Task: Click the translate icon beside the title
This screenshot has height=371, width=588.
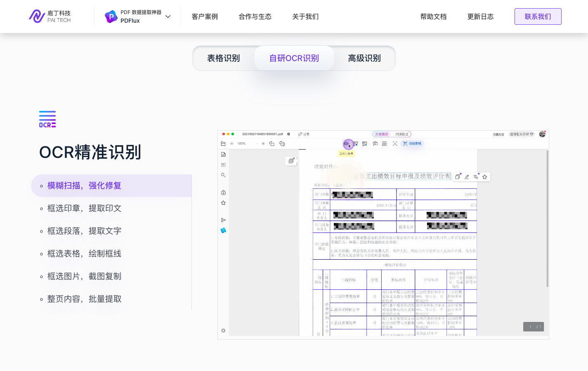Action: point(476,177)
